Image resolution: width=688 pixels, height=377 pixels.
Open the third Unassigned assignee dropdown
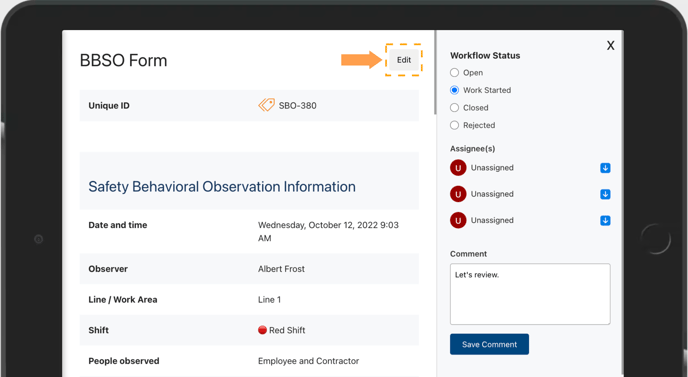(605, 221)
